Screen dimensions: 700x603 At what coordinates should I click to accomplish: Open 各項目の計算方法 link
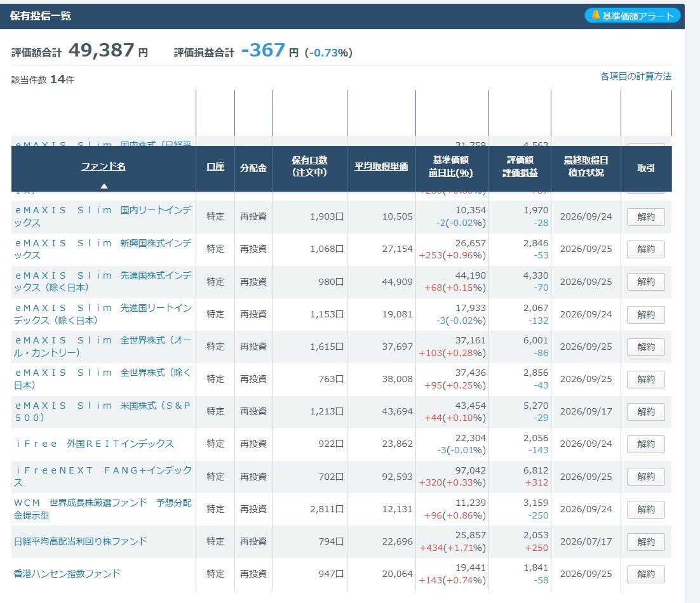tap(636, 76)
